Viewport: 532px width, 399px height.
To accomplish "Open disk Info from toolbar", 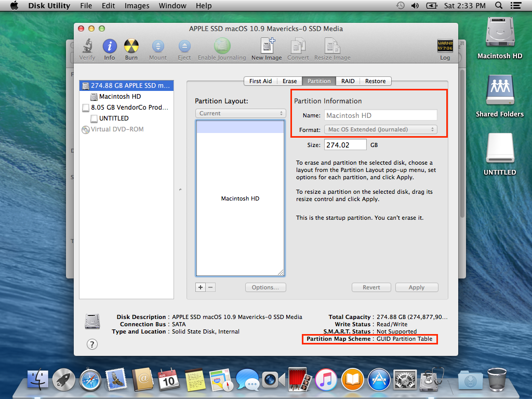I will 110,46.
